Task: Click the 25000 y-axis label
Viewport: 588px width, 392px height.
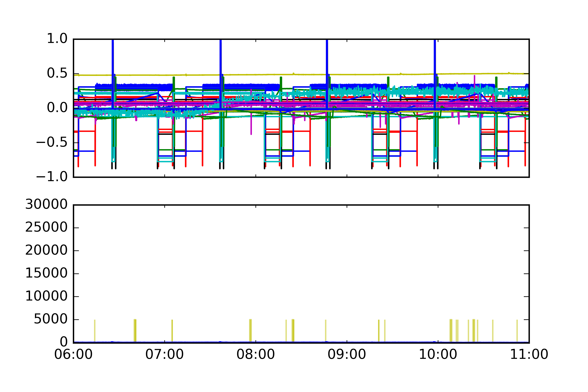Action: pos(47,228)
